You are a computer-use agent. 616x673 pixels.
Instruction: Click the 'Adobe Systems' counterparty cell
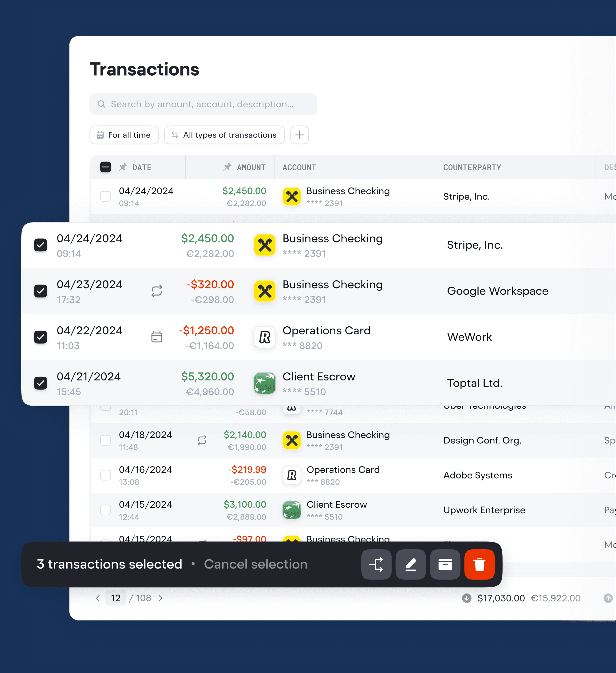[x=477, y=475]
